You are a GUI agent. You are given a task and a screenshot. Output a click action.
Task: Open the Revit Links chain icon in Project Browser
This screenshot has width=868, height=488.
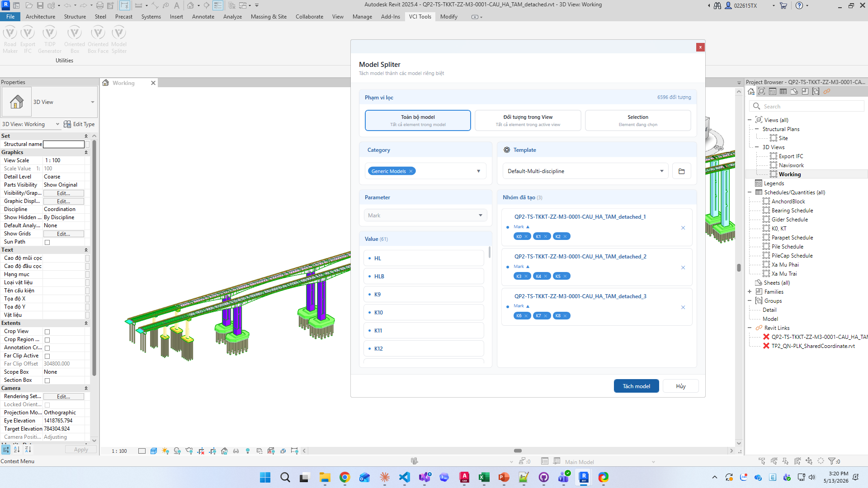coord(827,91)
